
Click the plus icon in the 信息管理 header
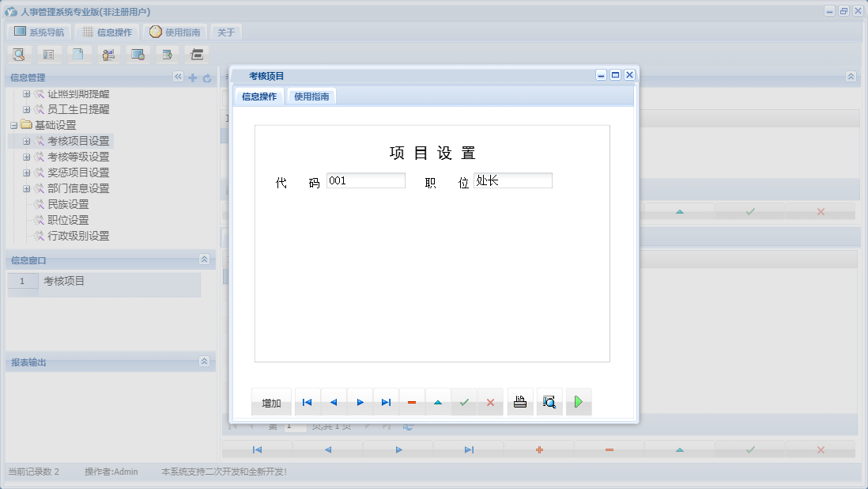click(x=192, y=77)
